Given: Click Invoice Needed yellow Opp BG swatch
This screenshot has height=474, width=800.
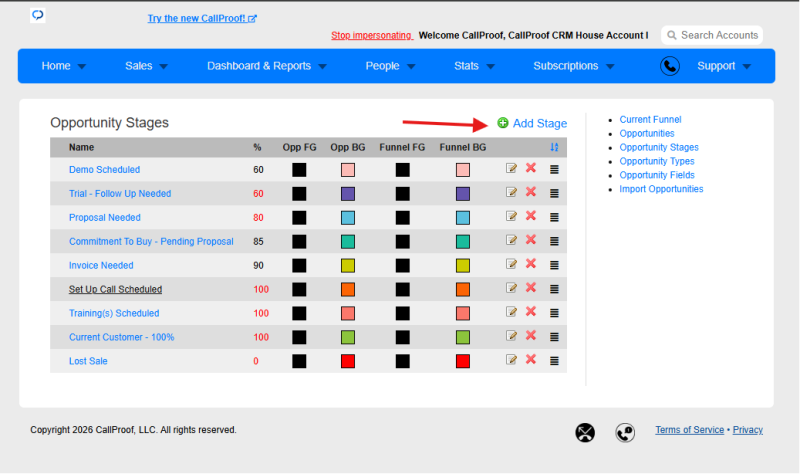Looking at the screenshot, I should pyautogui.click(x=348, y=266).
